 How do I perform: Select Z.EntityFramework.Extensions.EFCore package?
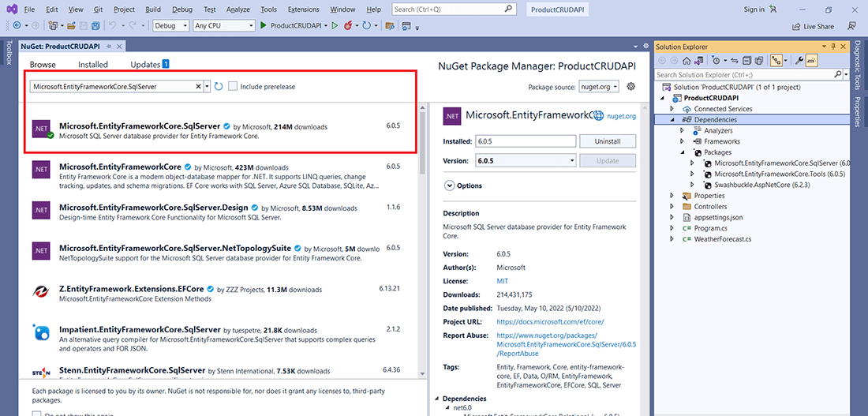pyautogui.click(x=220, y=294)
